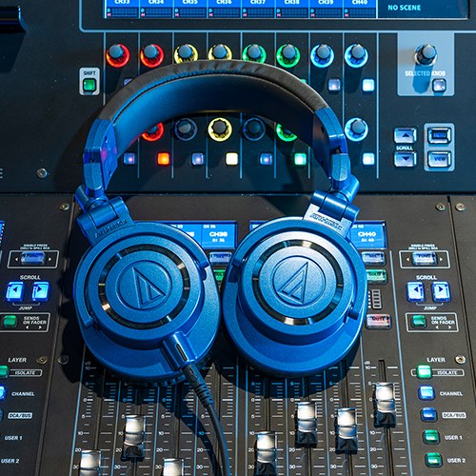Screen dimensions: 476x476
Task: Click the FUNC button in right-hand section
Action: [425, 259]
